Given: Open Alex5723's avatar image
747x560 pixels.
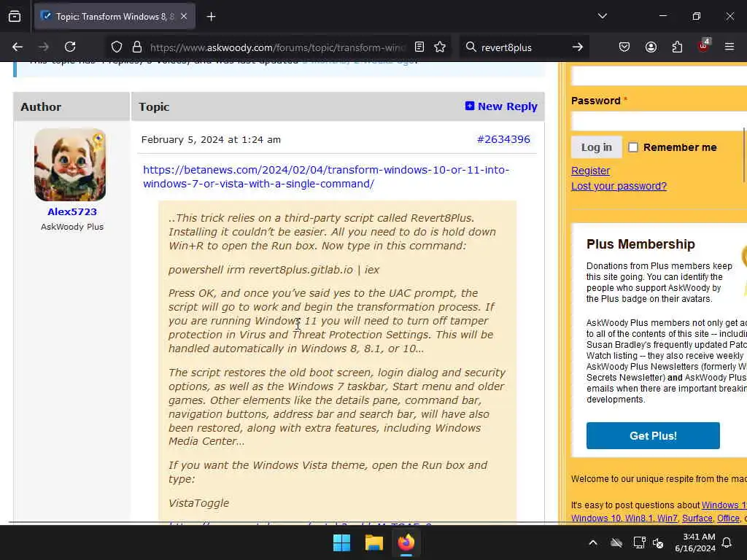Looking at the screenshot, I should [70, 165].
